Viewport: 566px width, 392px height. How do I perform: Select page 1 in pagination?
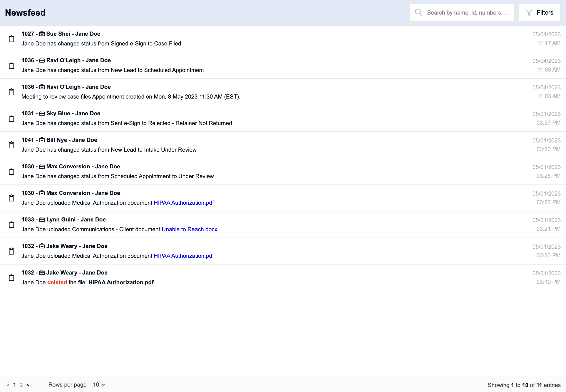pyautogui.click(x=15, y=385)
